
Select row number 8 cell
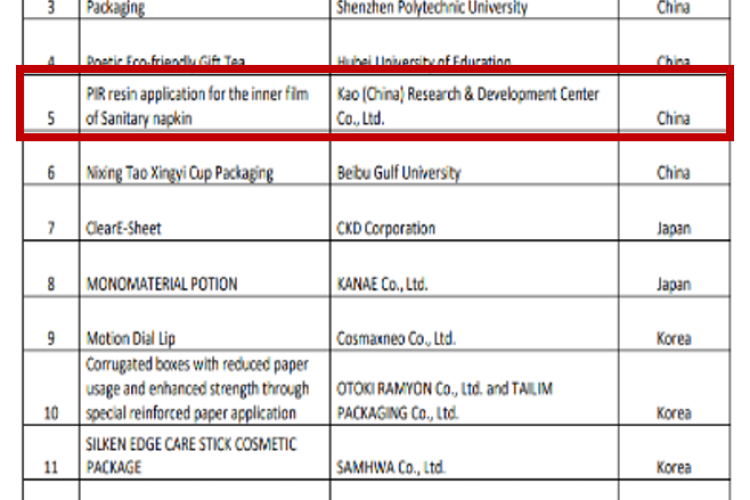pos(51,268)
